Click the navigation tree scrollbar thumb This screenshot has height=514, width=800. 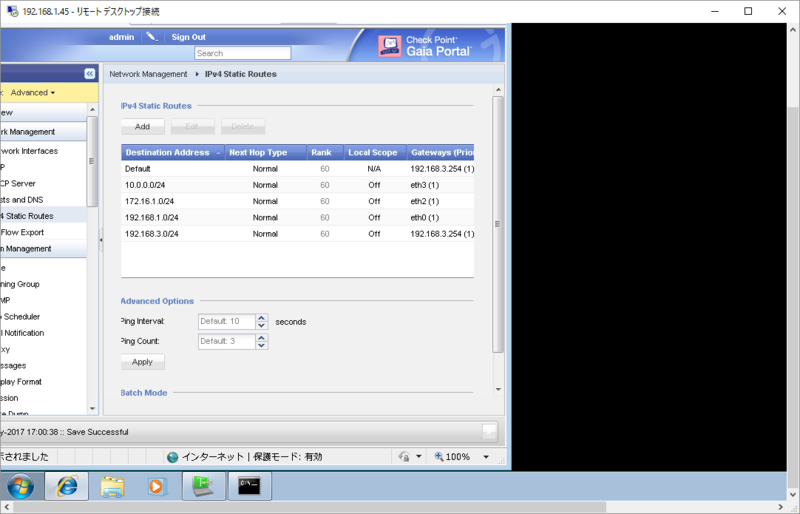pyautogui.click(x=92, y=161)
